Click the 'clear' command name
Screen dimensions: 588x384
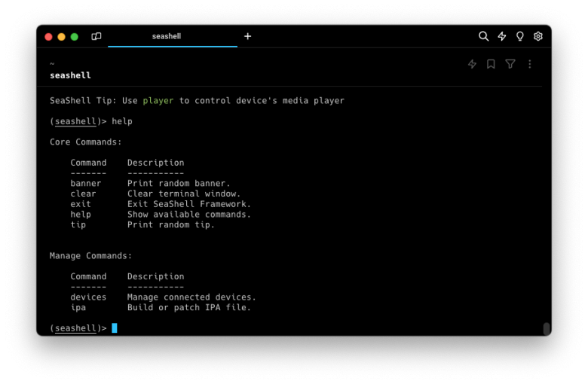coord(83,194)
